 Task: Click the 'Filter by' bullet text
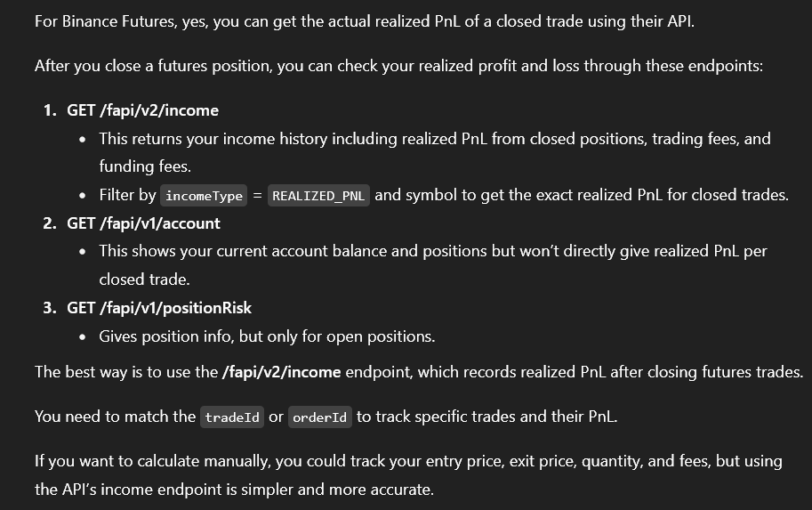127,195
